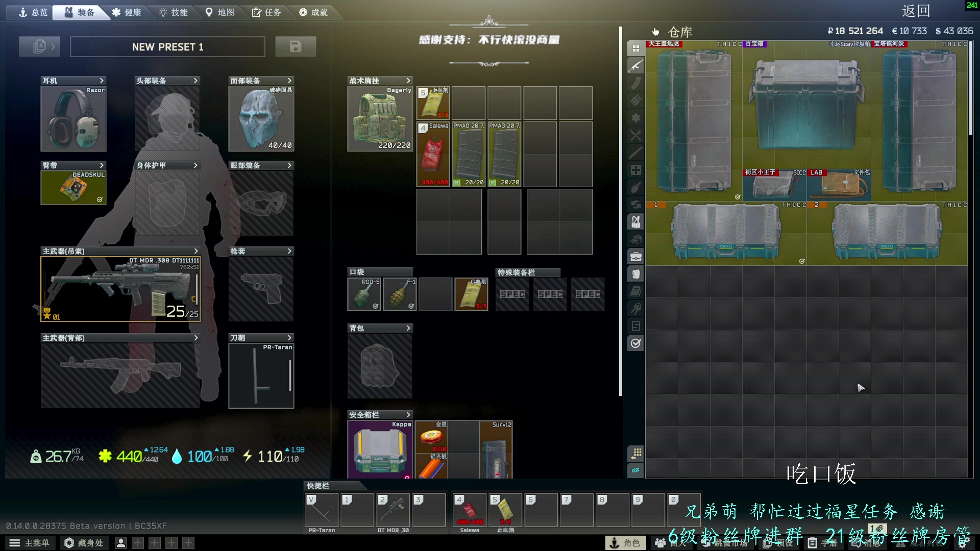Filter stash by medical cross icon
The image size is (980, 551).
point(635,170)
